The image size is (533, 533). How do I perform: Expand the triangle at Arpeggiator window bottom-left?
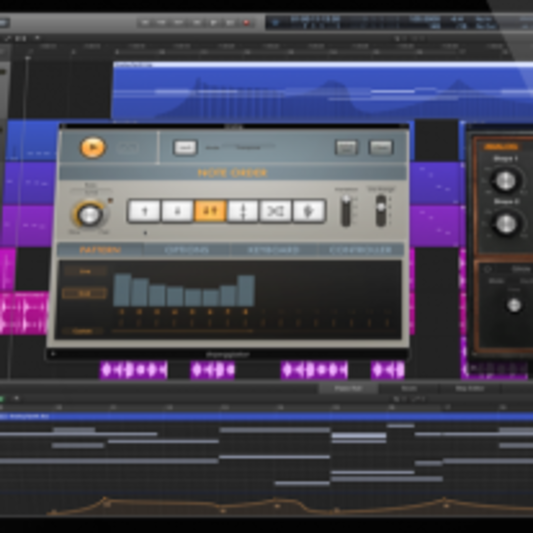point(53,354)
